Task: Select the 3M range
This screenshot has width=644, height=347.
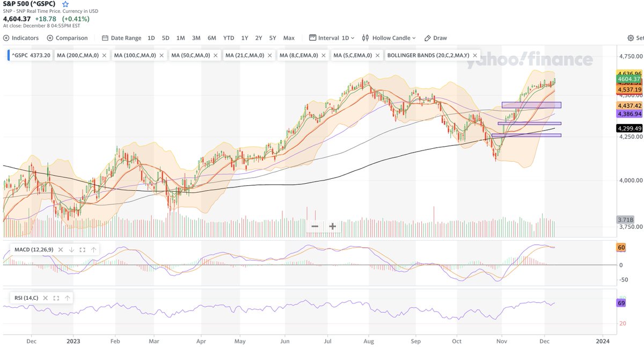Action: (x=196, y=38)
